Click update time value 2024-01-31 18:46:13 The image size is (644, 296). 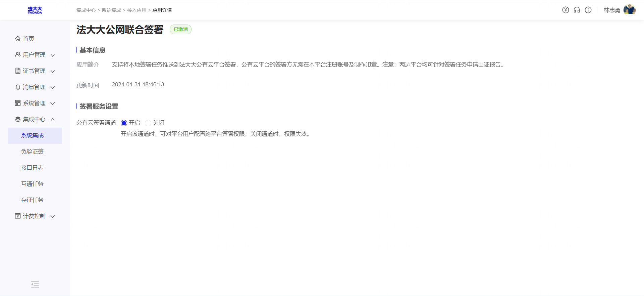pos(138,85)
